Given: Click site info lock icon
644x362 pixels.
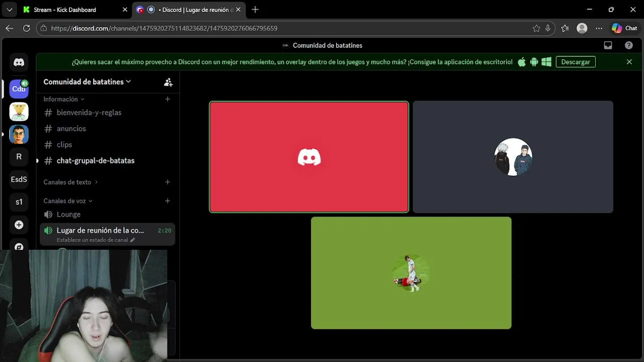Looking at the screenshot, I should click(x=44, y=28).
